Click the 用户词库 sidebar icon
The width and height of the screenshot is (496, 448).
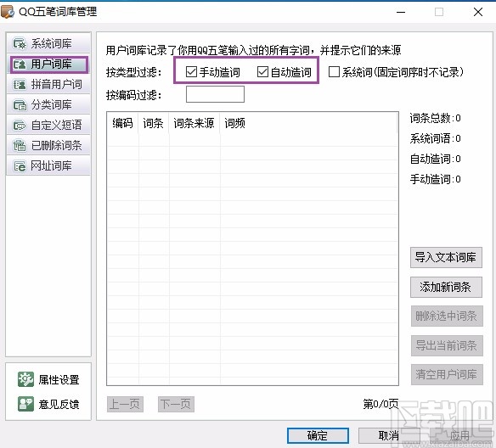coord(20,64)
